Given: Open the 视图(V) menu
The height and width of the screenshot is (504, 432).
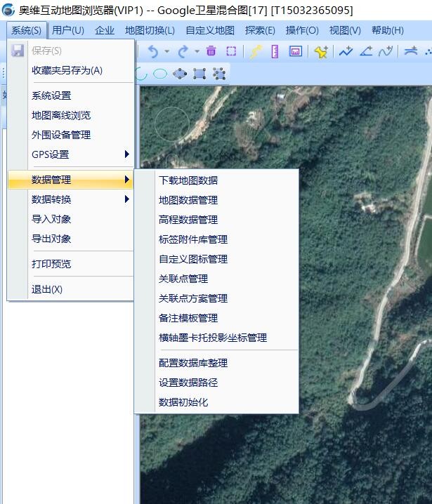Looking at the screenshot, I should click(x=345, y=31).
